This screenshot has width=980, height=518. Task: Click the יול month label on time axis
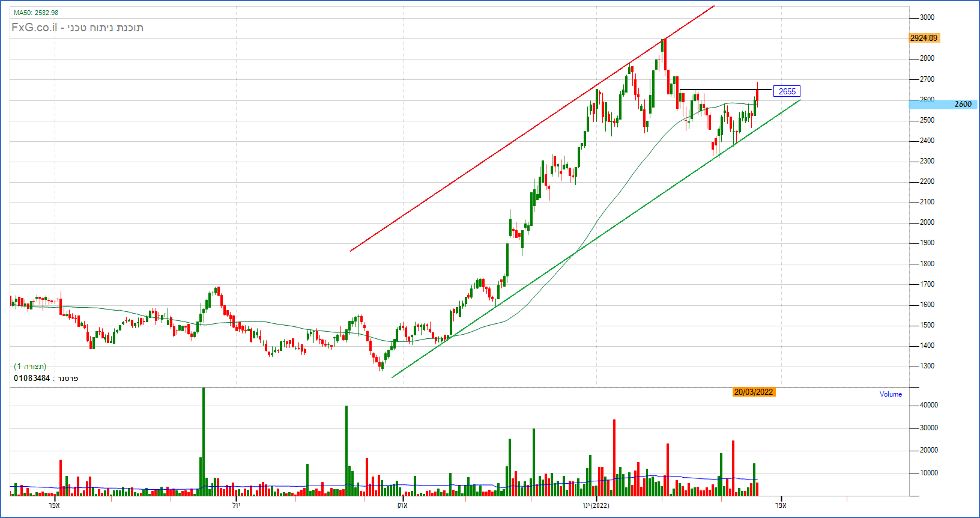coord(236,505)
